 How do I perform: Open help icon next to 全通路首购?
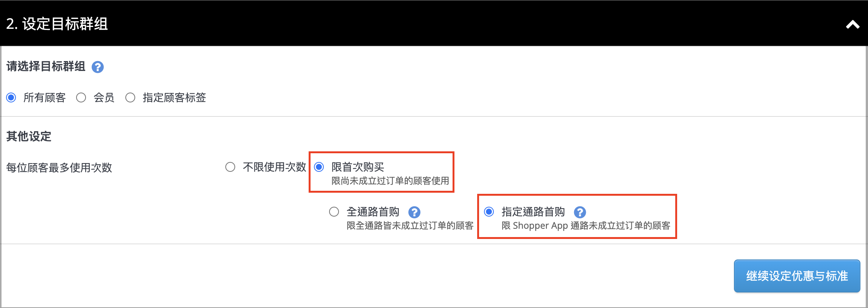tap(414, 212)
